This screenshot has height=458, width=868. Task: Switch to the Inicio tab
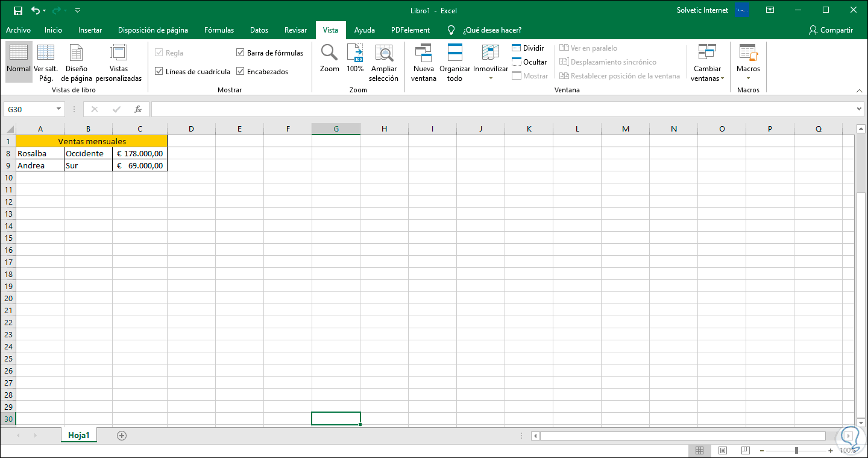tap(54, 30)
